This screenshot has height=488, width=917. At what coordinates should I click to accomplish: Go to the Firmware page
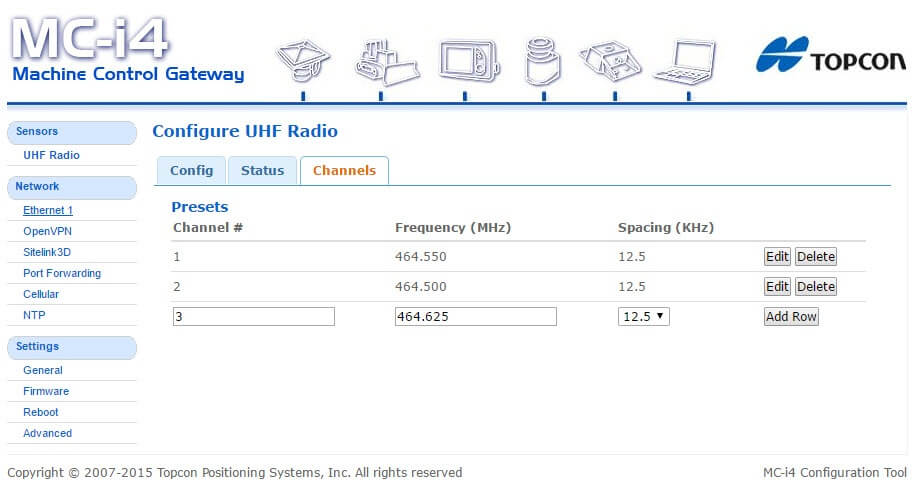(46, 391)
